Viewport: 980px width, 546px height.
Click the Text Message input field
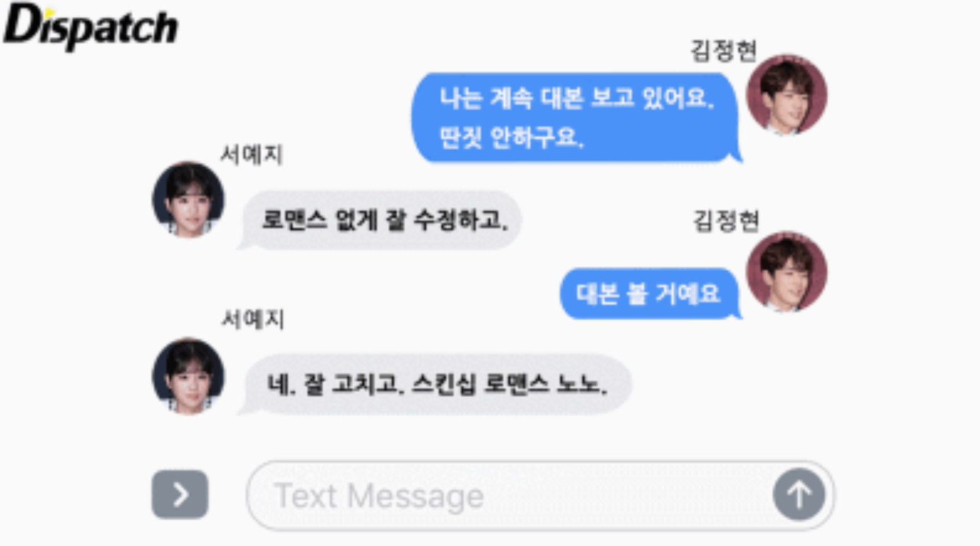tap(541, 495)
